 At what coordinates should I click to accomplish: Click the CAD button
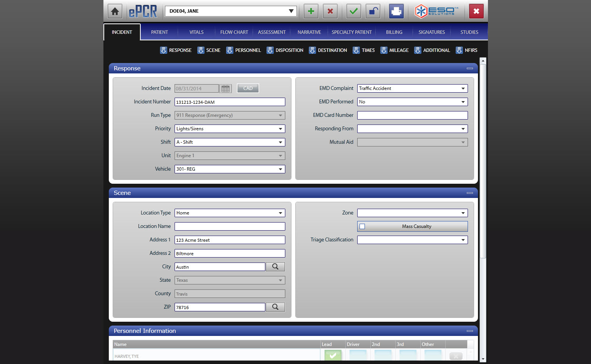[248, 88]
